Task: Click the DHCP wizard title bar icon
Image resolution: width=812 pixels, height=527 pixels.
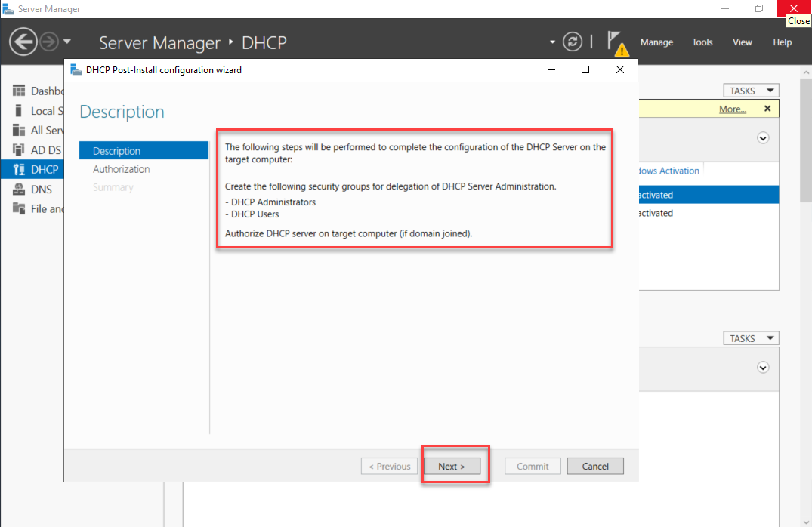Action: tap(76, 70)
